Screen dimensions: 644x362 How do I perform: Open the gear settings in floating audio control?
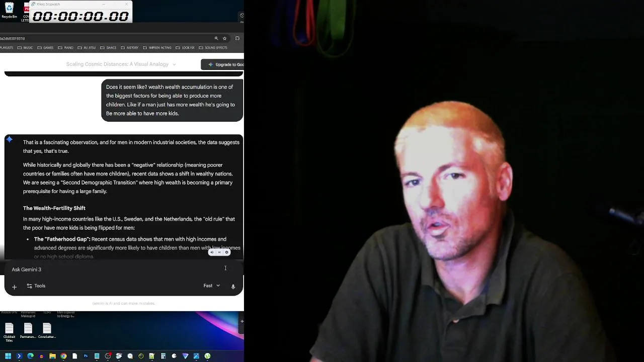coord(227,252)
